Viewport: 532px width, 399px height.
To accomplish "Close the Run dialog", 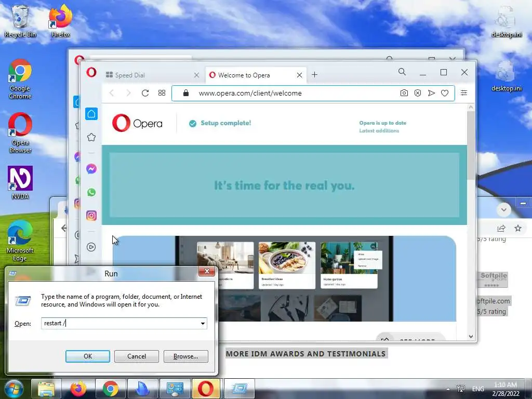I will coord(206,271).
